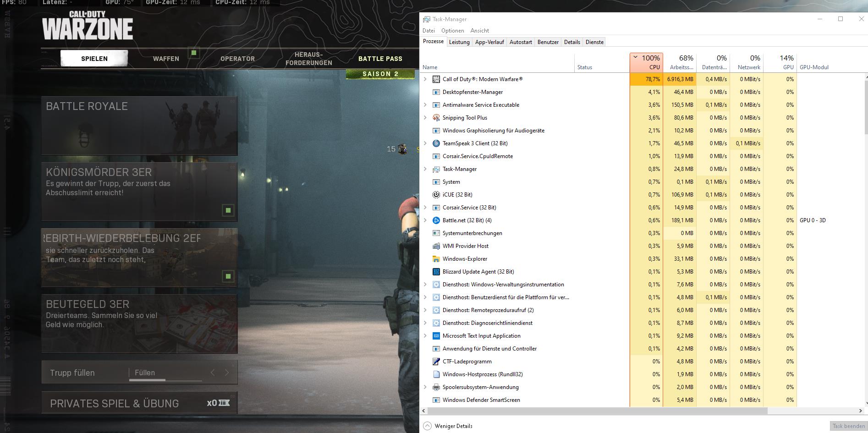Click the Microsoft Text Input Application icon
The height and width of the screenshot is (433, 868).
[436, 336]
